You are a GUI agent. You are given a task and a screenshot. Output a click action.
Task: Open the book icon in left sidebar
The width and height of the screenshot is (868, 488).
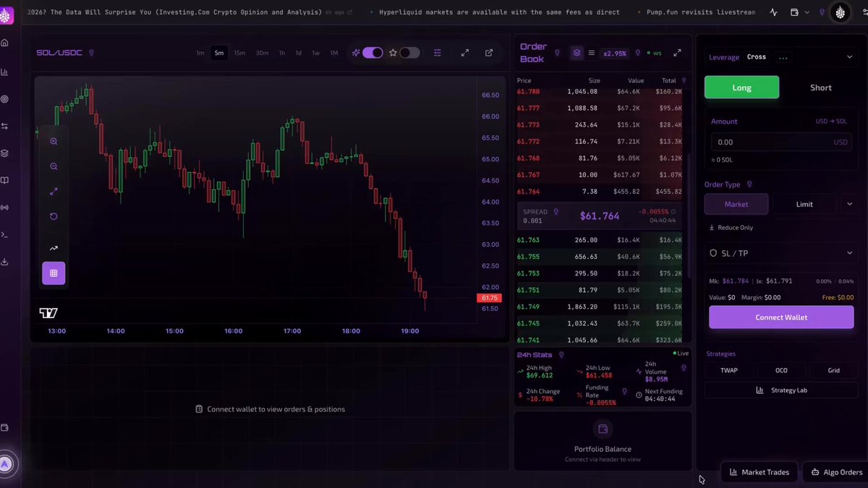pos(4,181)
